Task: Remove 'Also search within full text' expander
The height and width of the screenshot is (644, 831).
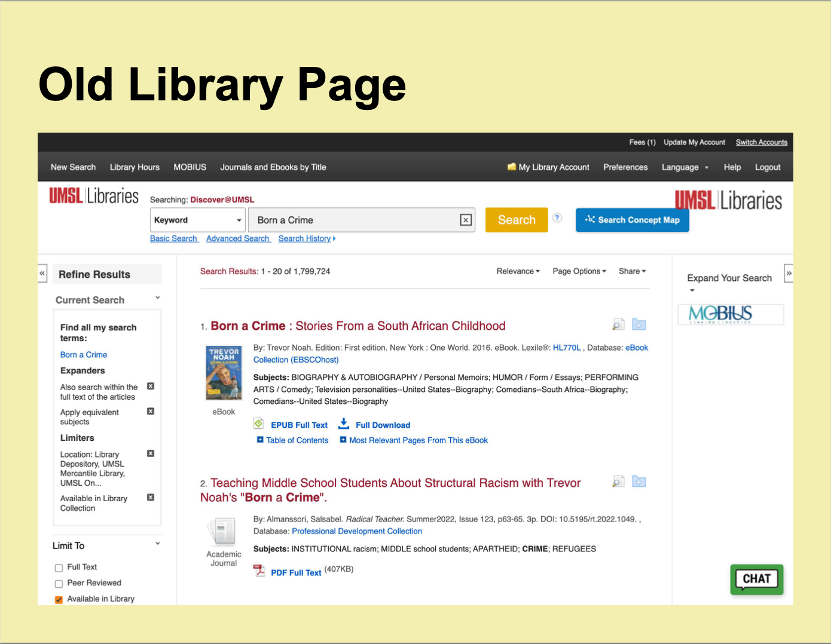Action: 151,387
